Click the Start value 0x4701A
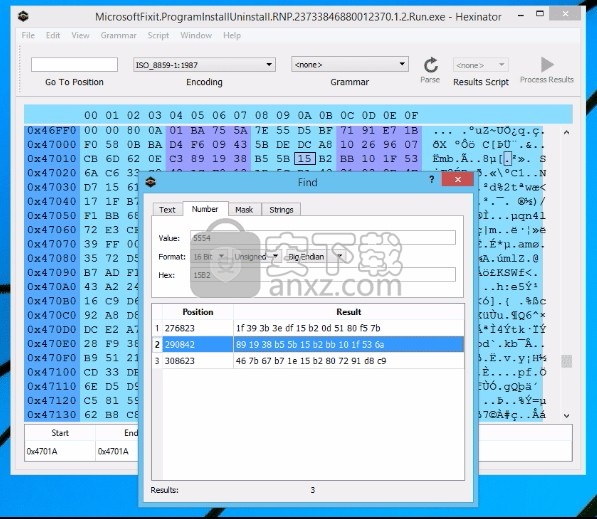 click(x=42, y=451)
